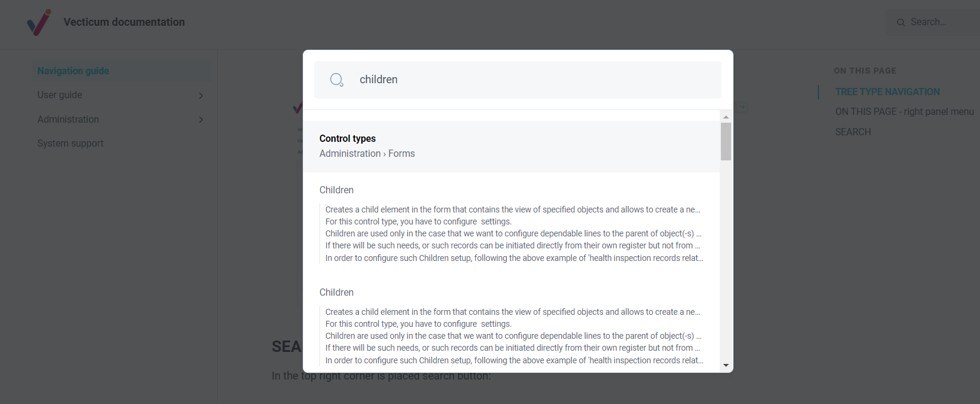This screenshot has height=404, width=980.
Task: Click the Vecticum documentation title
Action: (x=124, y=22)
